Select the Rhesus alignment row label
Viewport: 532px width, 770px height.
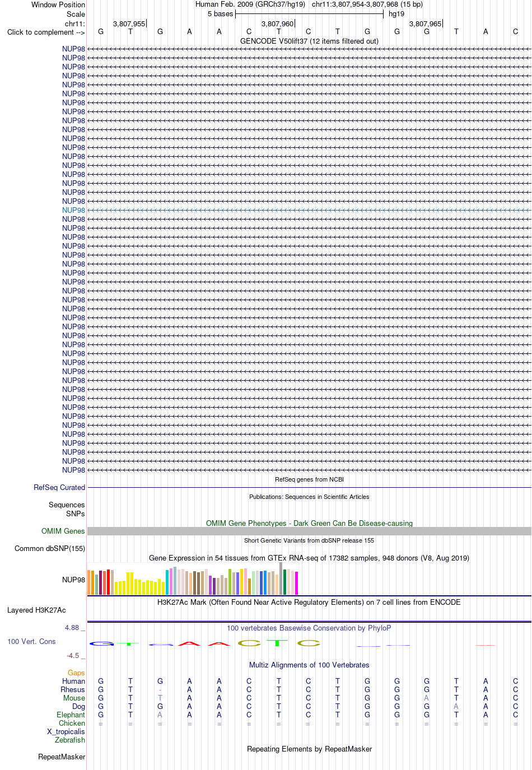(73, 690)
